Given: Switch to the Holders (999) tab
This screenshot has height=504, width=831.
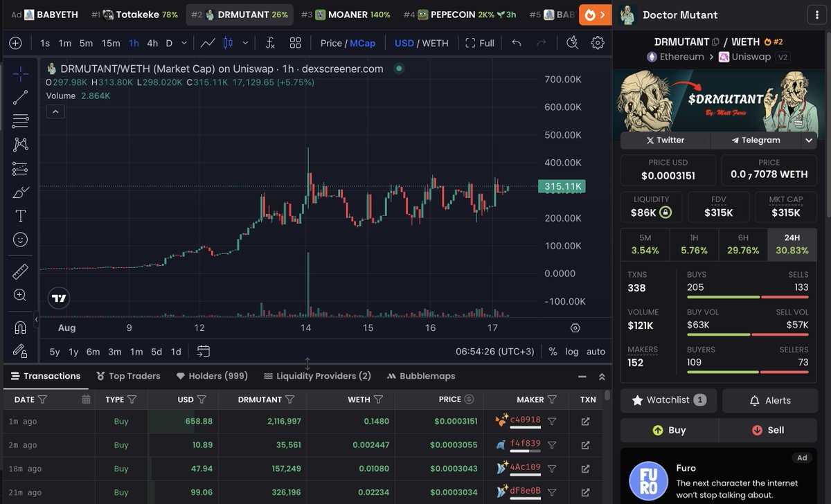Looking at the screenshot, I should coord(212,376).
